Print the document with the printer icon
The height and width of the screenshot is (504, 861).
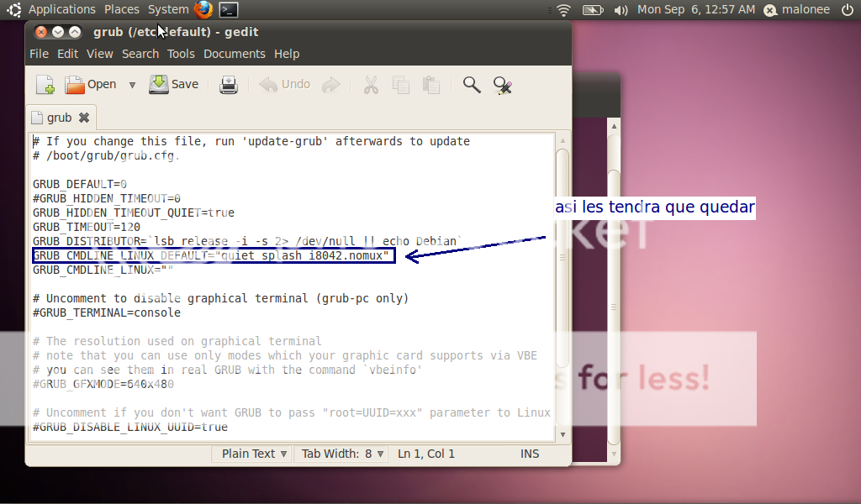click(x=229, y=85)
